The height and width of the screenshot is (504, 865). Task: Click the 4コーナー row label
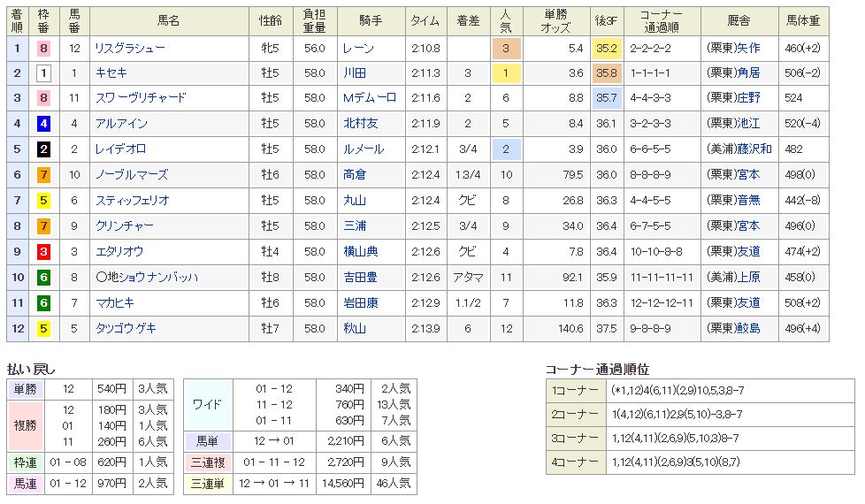coord(575,462)
